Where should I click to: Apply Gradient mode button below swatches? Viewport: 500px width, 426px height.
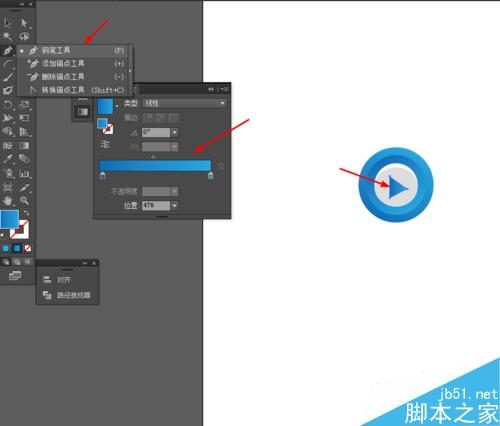17,248
